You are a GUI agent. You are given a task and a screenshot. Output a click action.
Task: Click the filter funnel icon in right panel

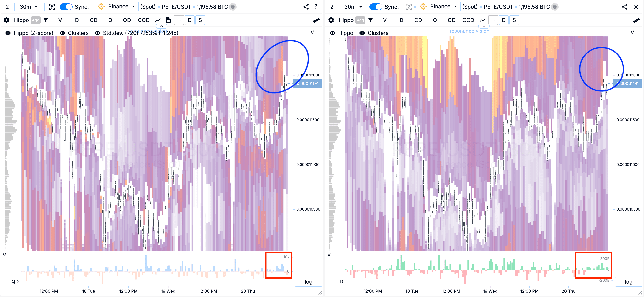click(x=370, y=20)
